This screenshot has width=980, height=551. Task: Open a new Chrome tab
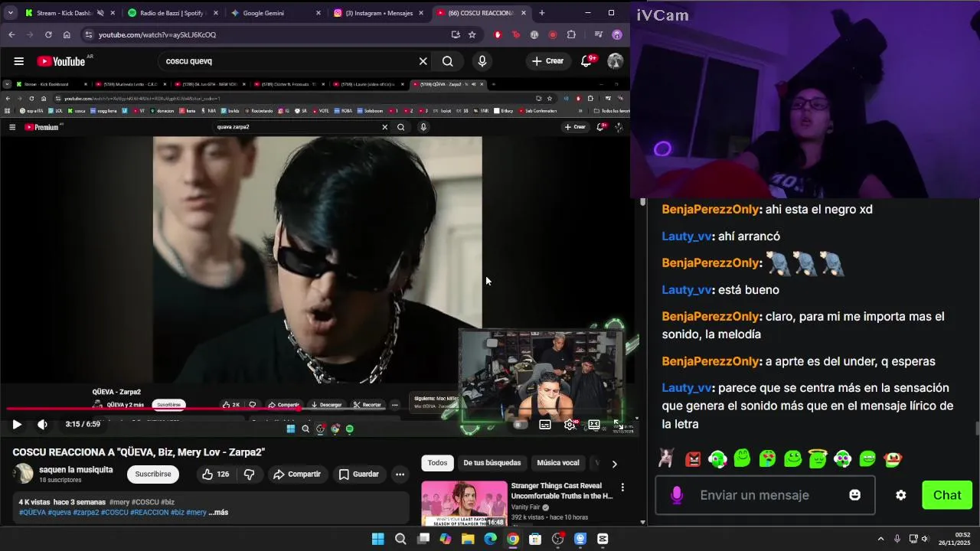pos(542,13)
